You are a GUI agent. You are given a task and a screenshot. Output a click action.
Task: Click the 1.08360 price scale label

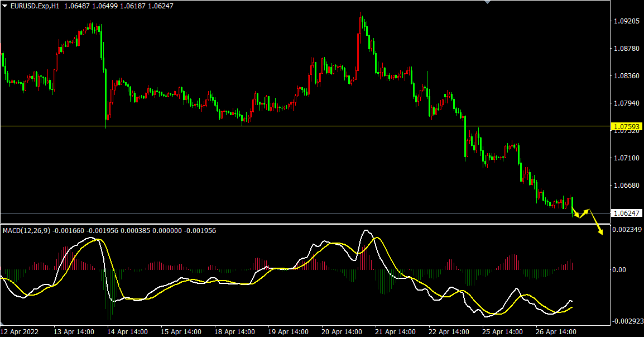point(627,76)
